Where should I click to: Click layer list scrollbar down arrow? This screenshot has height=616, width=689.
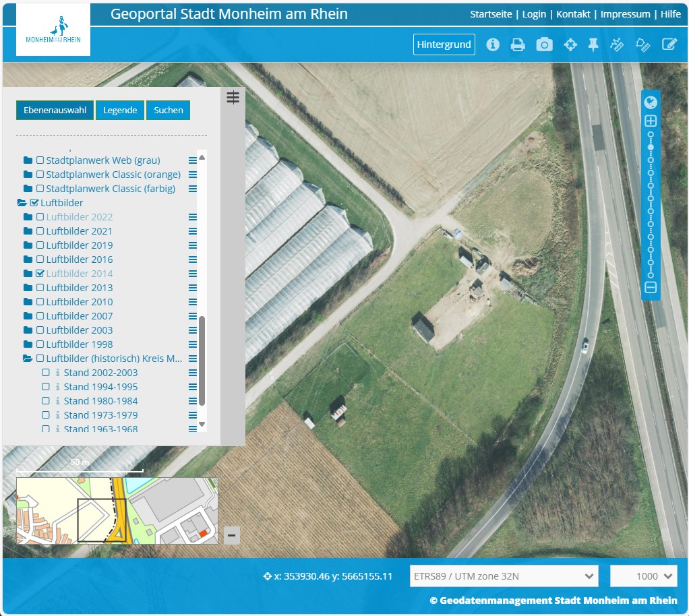(x=202, y=424)
